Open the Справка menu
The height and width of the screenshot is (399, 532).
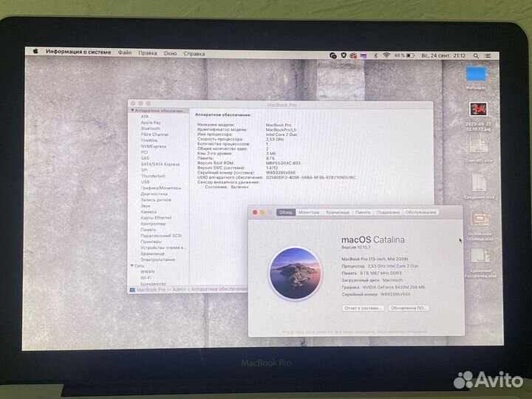tap(194, 54)
